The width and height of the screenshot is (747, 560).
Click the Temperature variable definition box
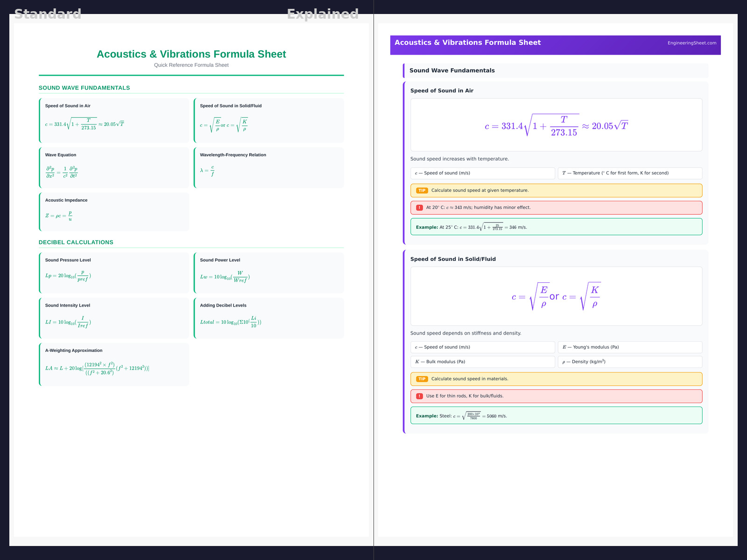click(x=630, y=173)
